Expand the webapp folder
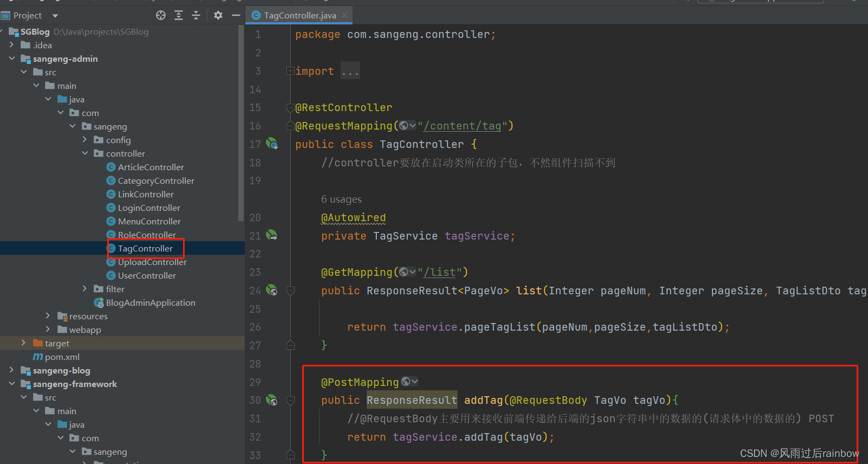Screen dimensions: 868x464 [x=48, y=330]
